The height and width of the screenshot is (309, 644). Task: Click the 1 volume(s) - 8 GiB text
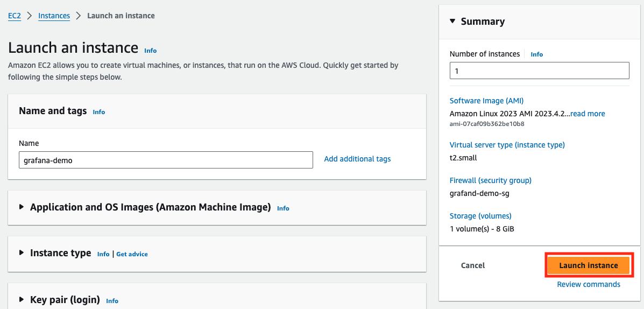point(482,228)
